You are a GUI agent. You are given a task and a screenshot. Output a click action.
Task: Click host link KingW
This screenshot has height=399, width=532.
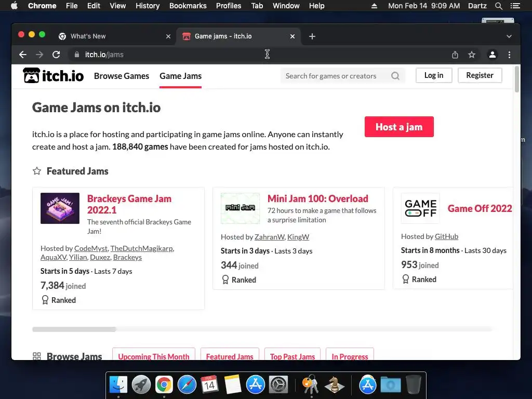(x=298, y=237)
